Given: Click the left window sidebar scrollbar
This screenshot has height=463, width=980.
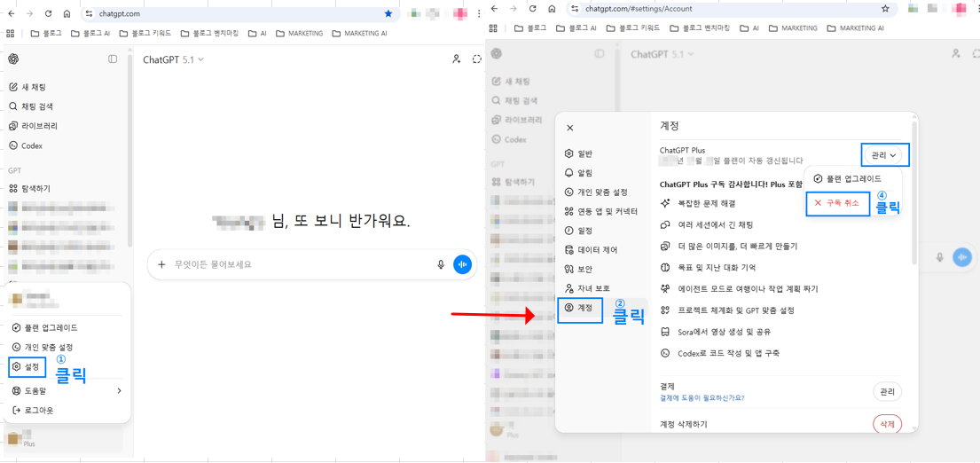Looking at the screenshot, I should coord(130,150).
